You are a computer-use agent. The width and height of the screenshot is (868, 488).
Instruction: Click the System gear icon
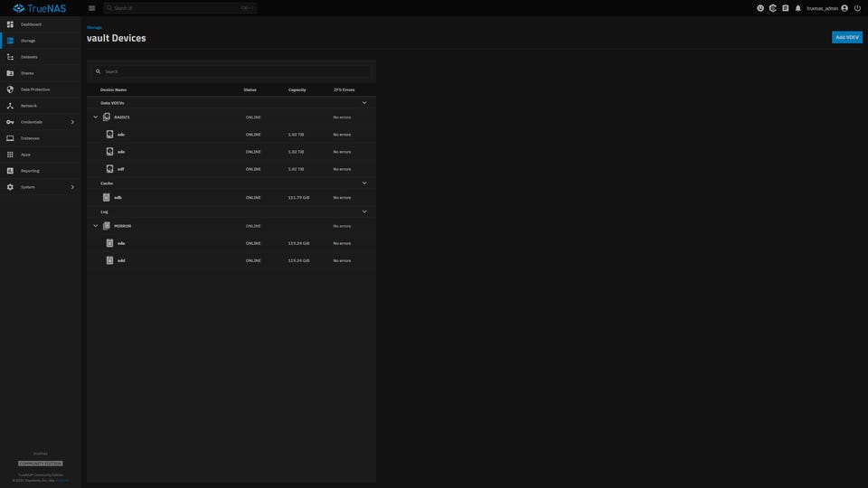10,187
